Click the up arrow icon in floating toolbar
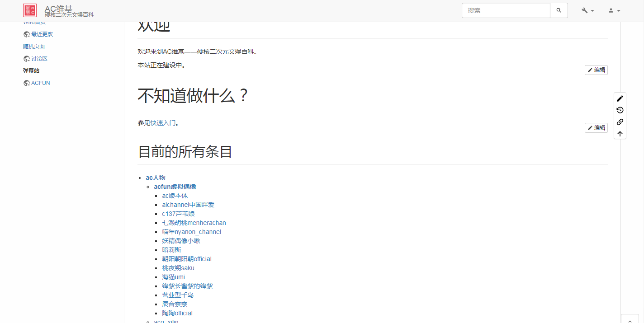The image size is (644, 323). 620,134
